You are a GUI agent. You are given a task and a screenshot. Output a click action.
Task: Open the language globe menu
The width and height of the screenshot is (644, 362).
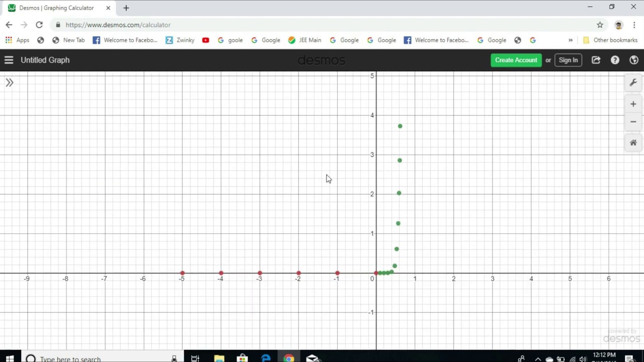pos(633,60)
